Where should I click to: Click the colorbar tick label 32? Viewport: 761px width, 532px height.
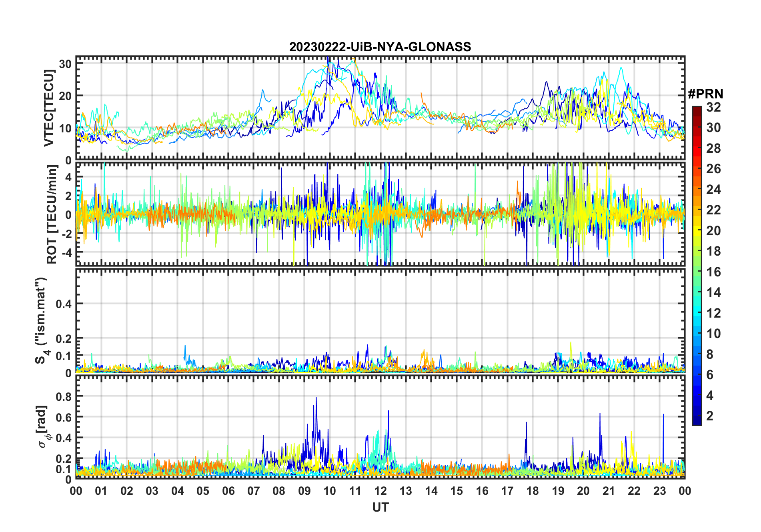[x=713, y=107]
